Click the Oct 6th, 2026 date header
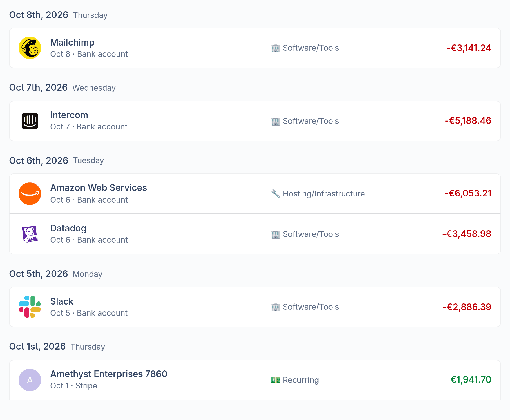 (x=39, y=161)
